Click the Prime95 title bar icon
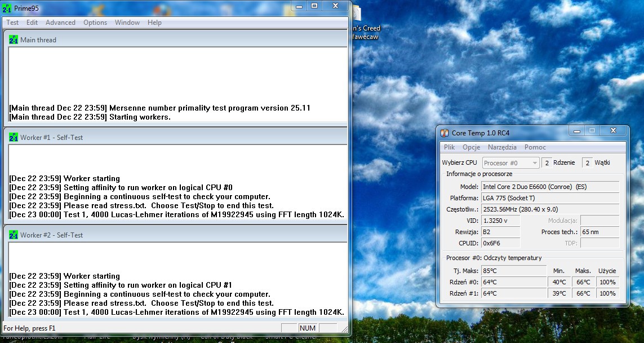 (x=7, y=8)
